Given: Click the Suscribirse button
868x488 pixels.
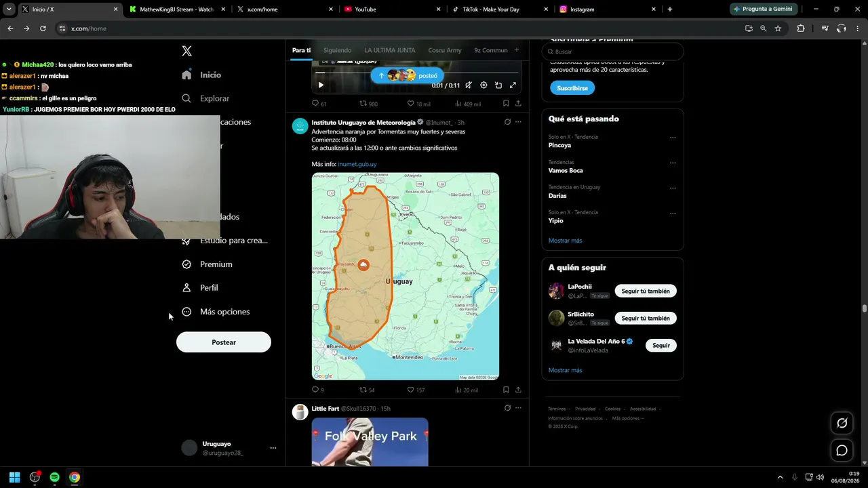Looking at the screenshot, I should point(572,88).
